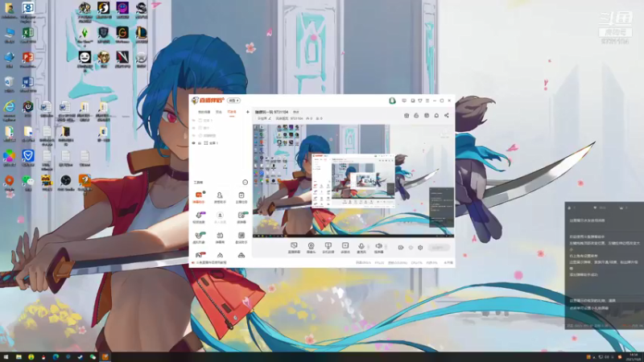Viewport: 644px width, 362px height.
Task: Open the mode dropdown pill beside app logo
Action: click(233, 101)
